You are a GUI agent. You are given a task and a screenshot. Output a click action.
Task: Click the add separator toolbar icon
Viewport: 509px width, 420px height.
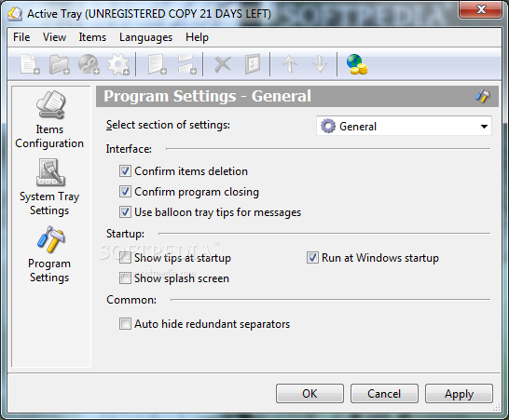(x=186, y=64)
